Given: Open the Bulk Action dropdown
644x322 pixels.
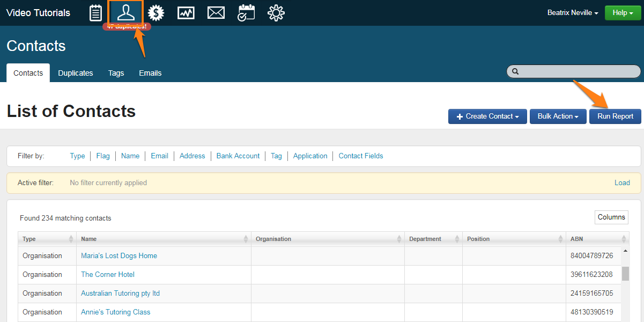Looking at the screenshot, I should click(558, 116).
